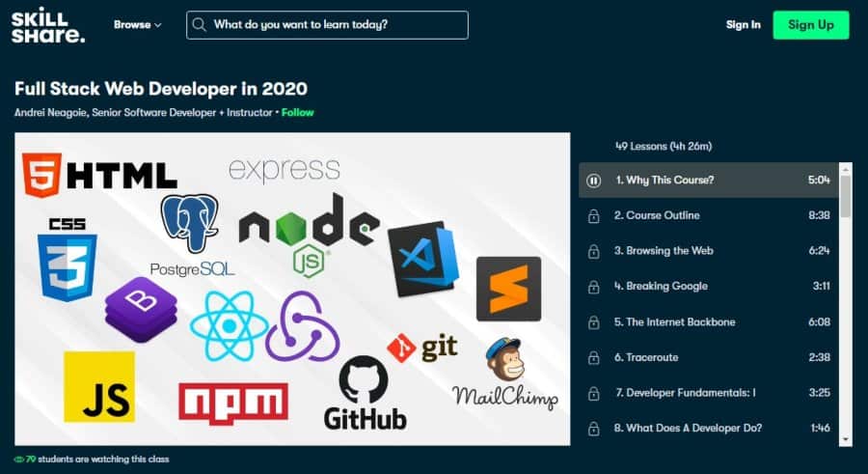Open lesson '3. Browsing the Web'
This screenshot has width=868, height=474.
point(708,251)
